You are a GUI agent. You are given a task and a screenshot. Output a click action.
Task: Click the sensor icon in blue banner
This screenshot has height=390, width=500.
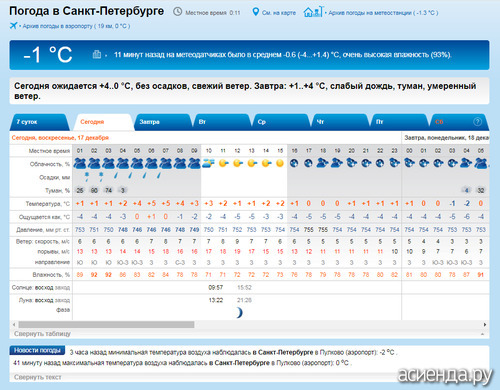[x=97, y=54]
